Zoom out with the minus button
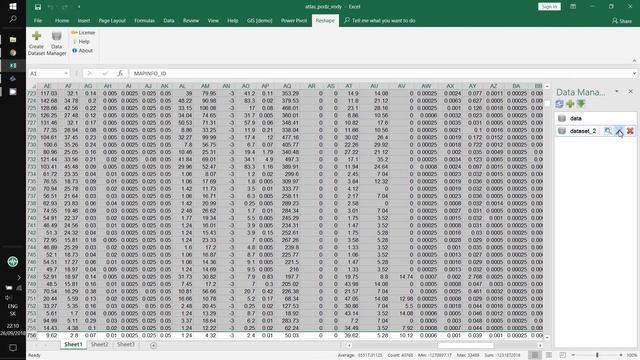This screenshot has height=360, width=640. (573, 355)
